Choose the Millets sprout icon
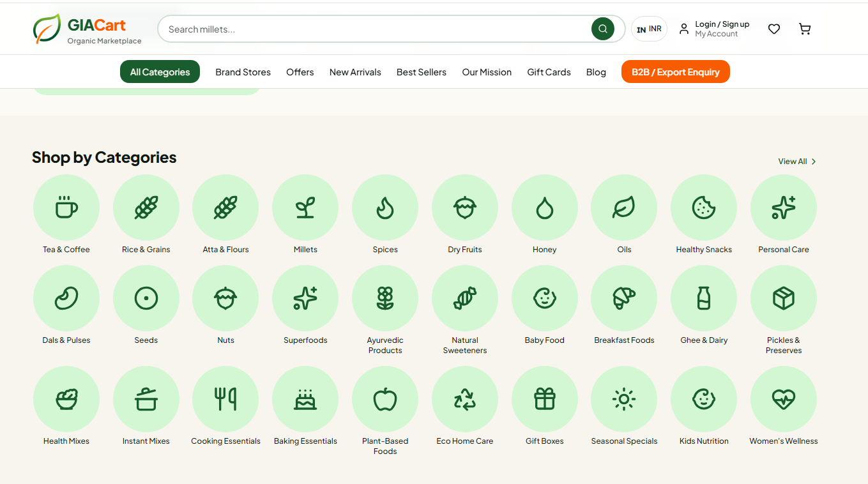868x484 pixels. point(305,208)
